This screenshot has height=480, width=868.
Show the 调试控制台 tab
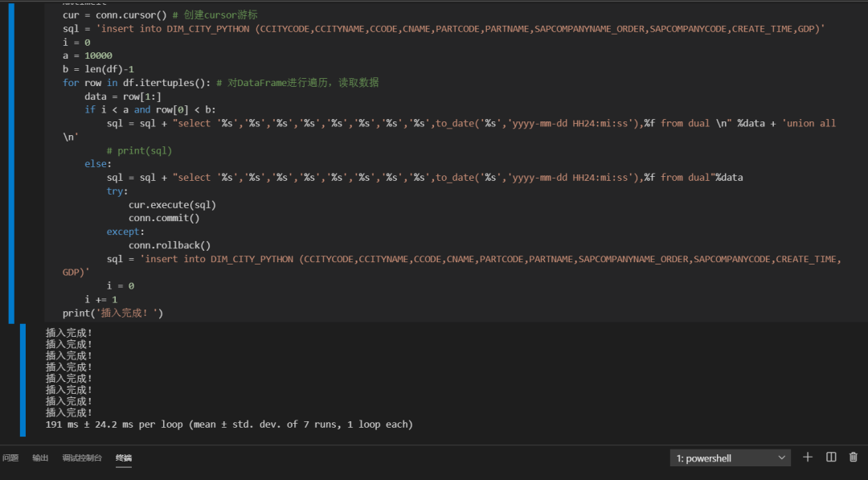tap(82, 458)
